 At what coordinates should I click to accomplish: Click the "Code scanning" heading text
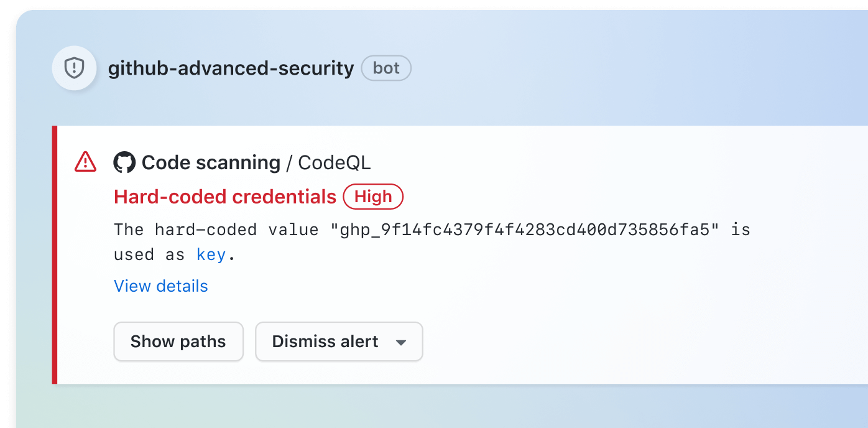(x=211, y=163)
